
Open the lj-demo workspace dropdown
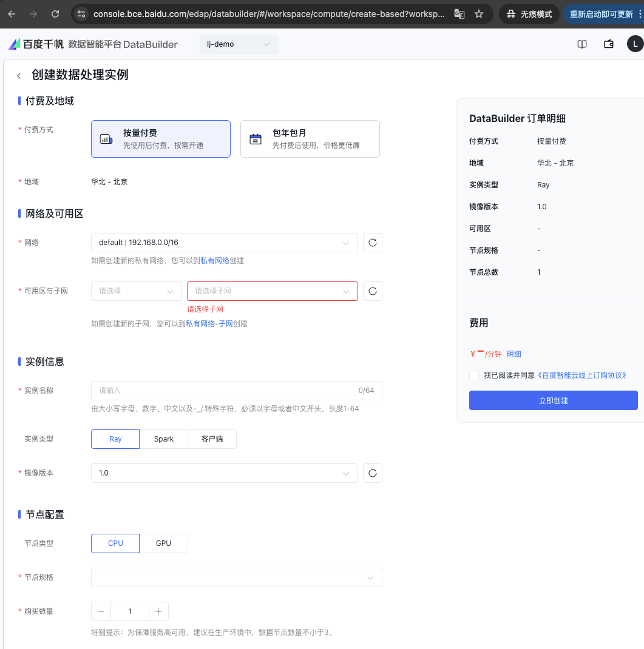click(x=239, y=44)
